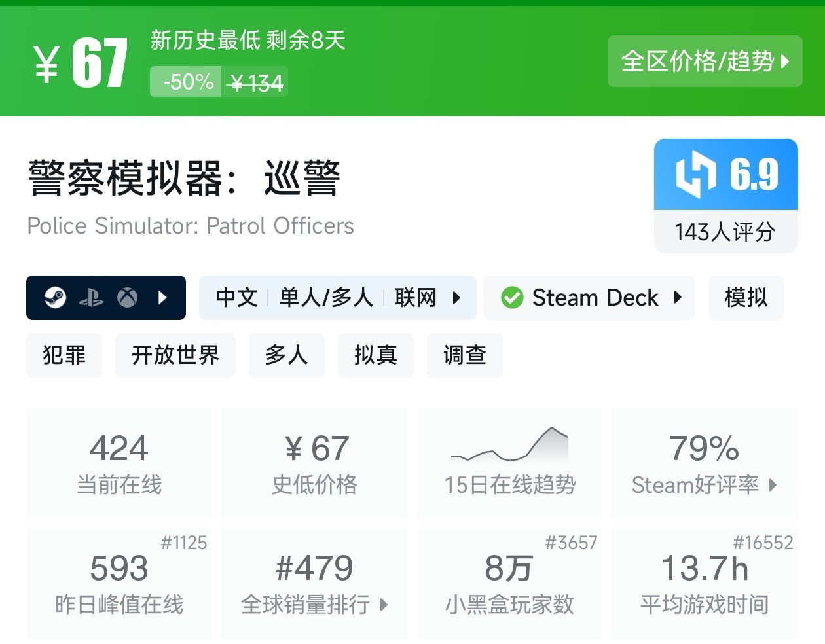This screenshot has height=644, width=825.
Task: Select the 拟真 tag
Action: tap(376, 355)
